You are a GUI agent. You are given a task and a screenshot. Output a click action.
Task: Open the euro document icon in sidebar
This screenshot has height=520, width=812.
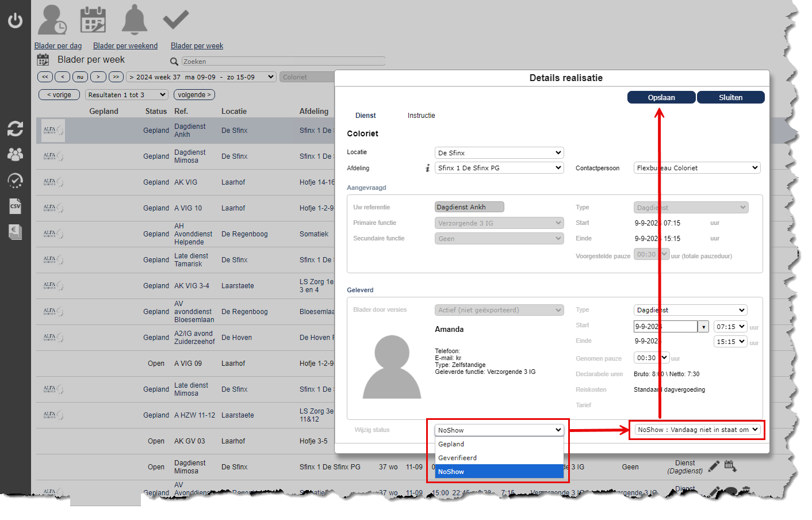[x=16, y=232]
